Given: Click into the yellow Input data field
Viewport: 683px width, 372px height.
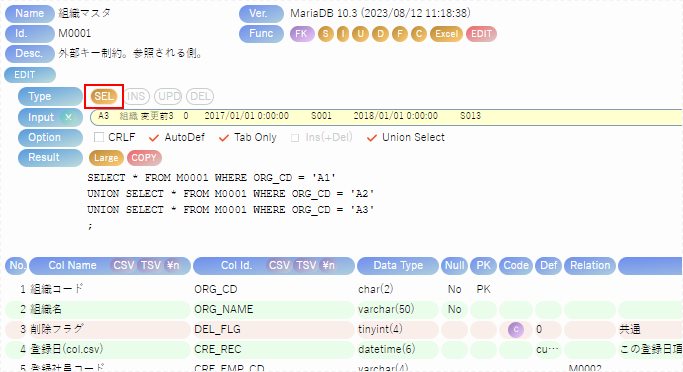Looking at the screenshot, I should [386, 117].
